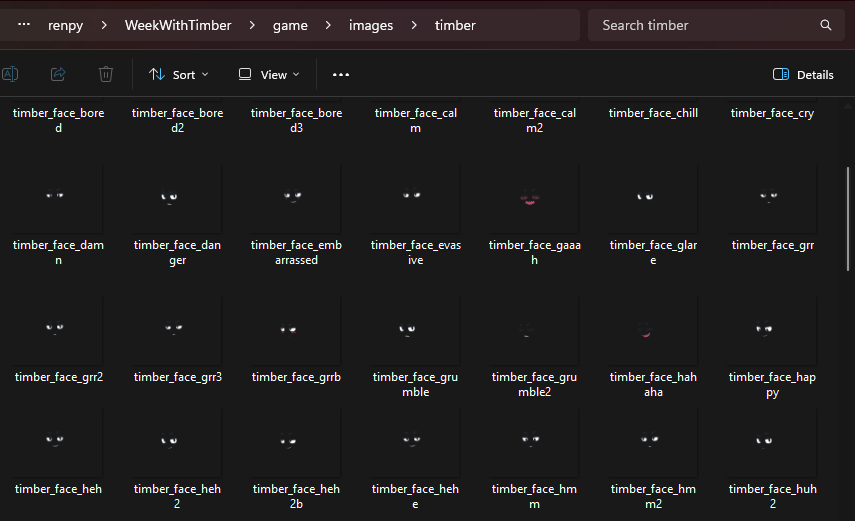Show hidden breadcrumb path ellipsis
The height and width of the screenshot is (521, 855).
coord(24,25)
